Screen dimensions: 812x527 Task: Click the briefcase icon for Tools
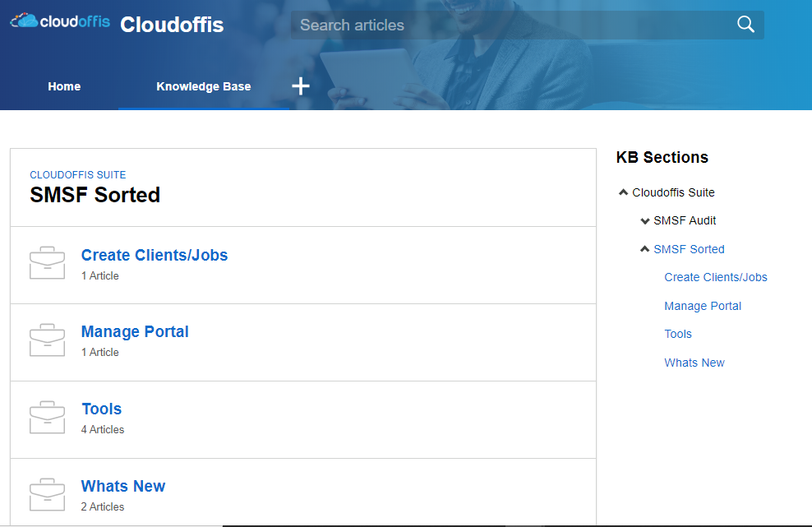click(47, 417)
